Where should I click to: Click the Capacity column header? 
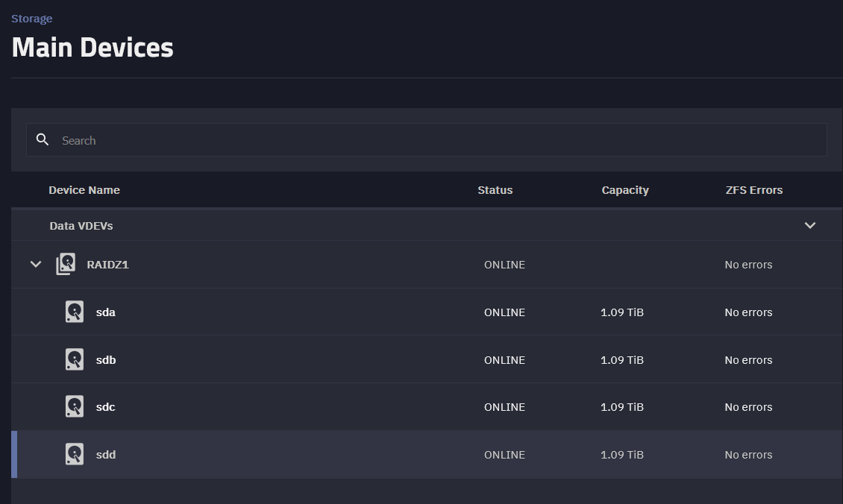625,190
